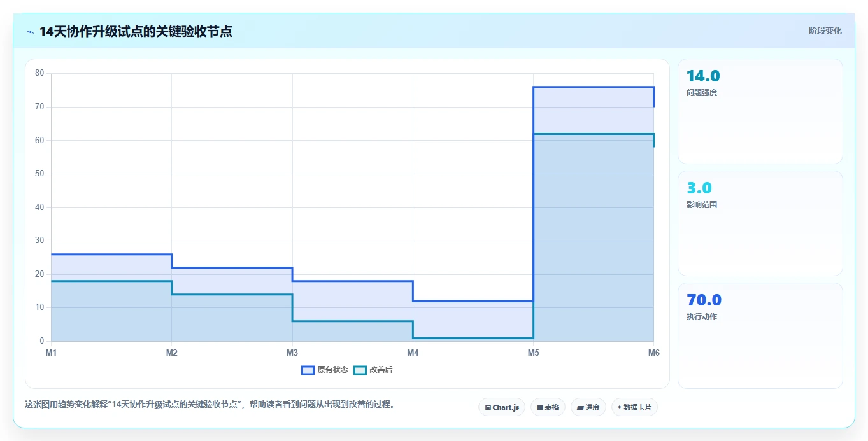
Task: Click the M6 axis label
Action: [653, 352]
